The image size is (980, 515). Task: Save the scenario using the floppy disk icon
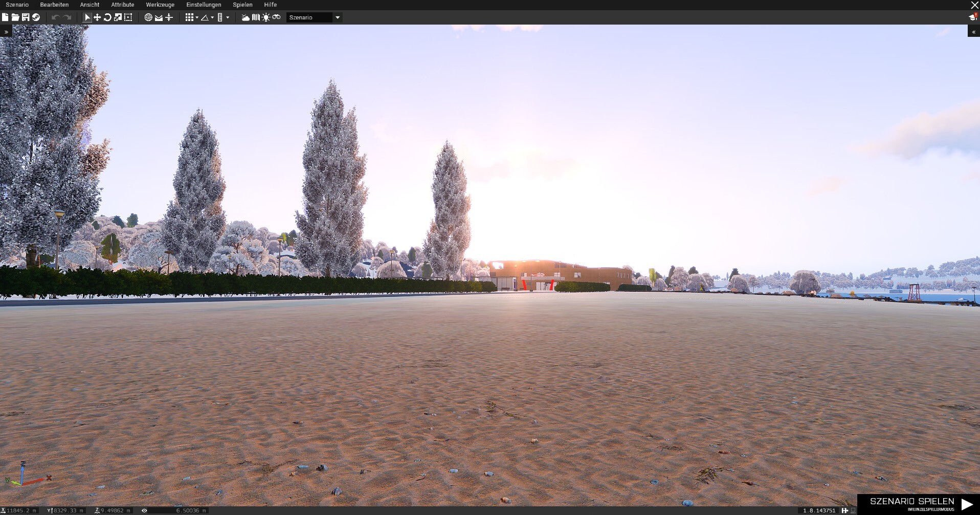click(x=26, y=17)
